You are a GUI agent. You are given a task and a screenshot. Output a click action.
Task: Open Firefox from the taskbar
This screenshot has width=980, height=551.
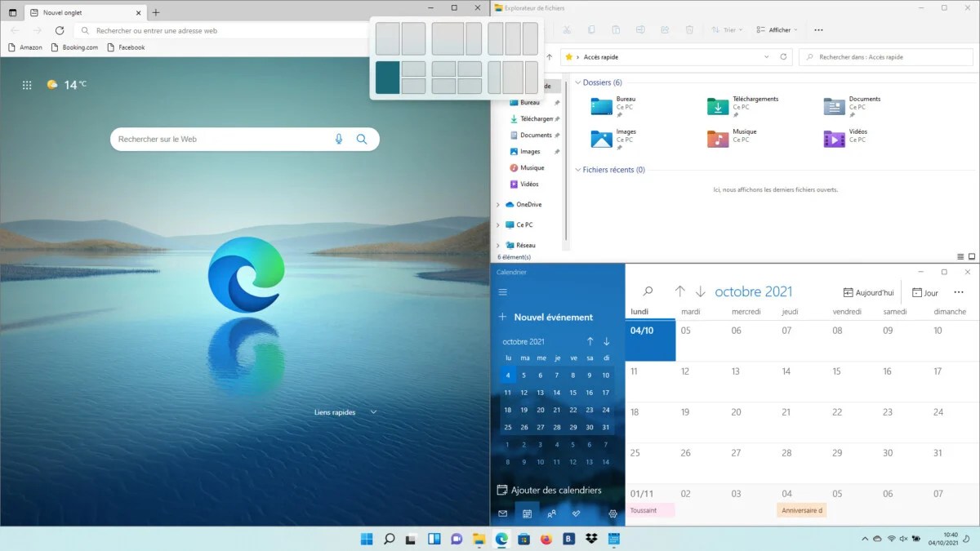pyautogui.click(x=546, y=539)
